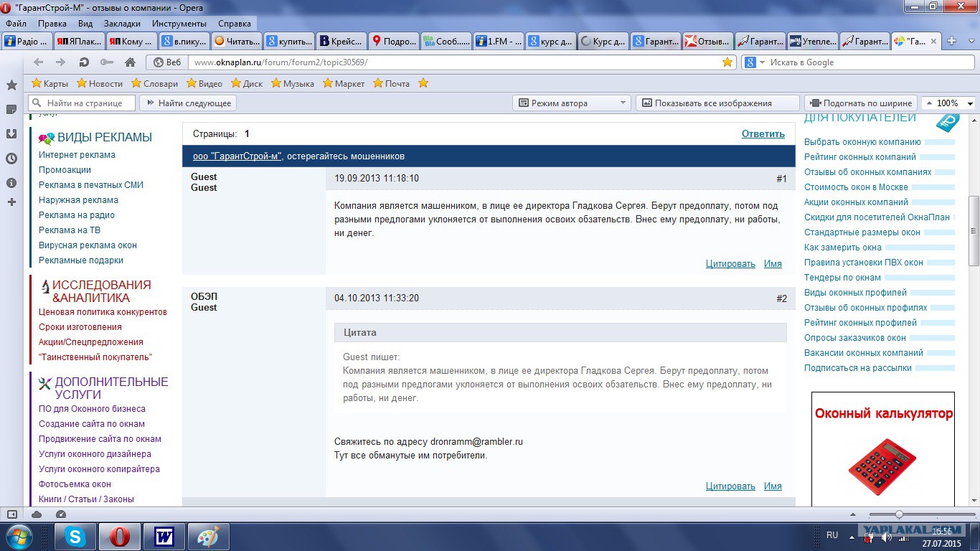Open a new tab with the plus button
Viewport: 980px width, 551px height.
[952, 41]
